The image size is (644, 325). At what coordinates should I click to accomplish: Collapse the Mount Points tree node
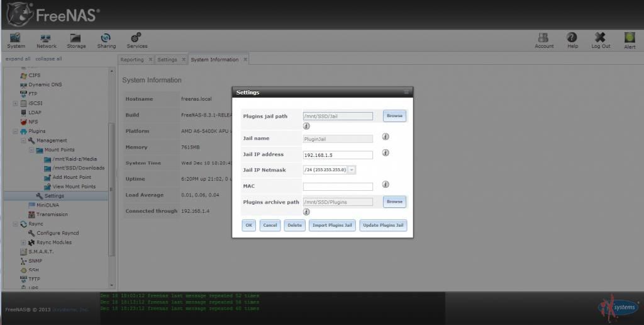(x=31, y=150)
